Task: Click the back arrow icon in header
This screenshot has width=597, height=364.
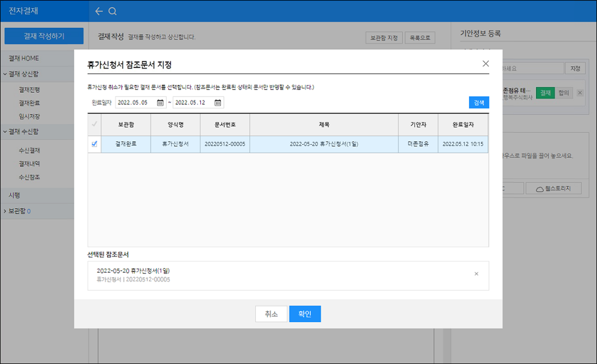Action: [x=98, y=11]
